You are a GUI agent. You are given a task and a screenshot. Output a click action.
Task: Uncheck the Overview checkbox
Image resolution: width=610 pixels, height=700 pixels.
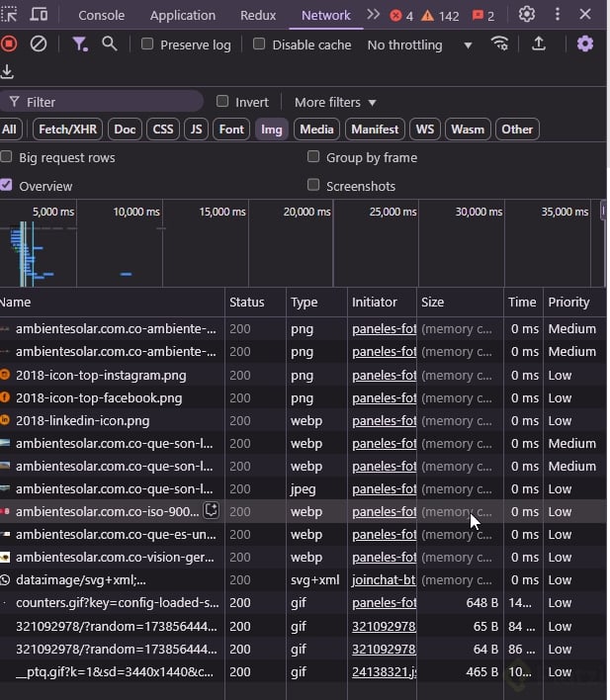(x=7, y=185)
